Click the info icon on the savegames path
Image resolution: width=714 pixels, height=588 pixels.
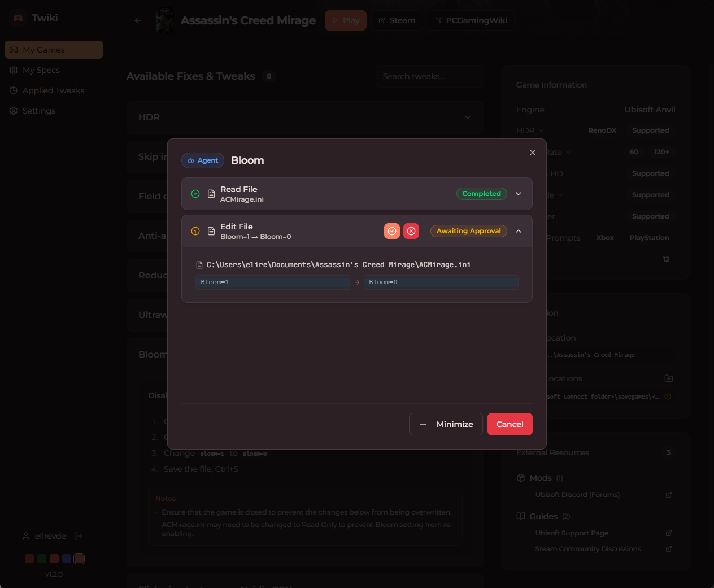point(667,397)
